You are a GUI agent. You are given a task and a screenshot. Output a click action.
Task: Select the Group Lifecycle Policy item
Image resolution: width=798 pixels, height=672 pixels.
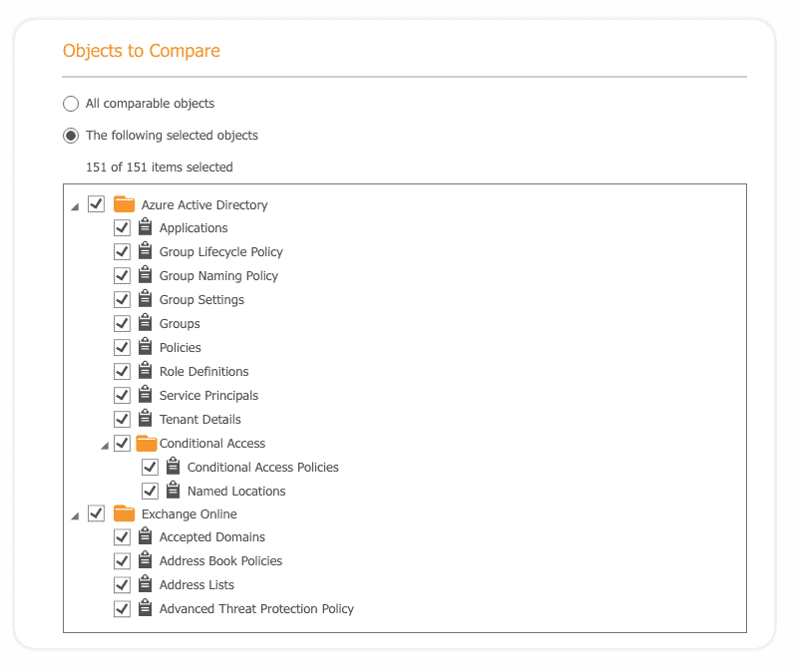coord(220,252)
